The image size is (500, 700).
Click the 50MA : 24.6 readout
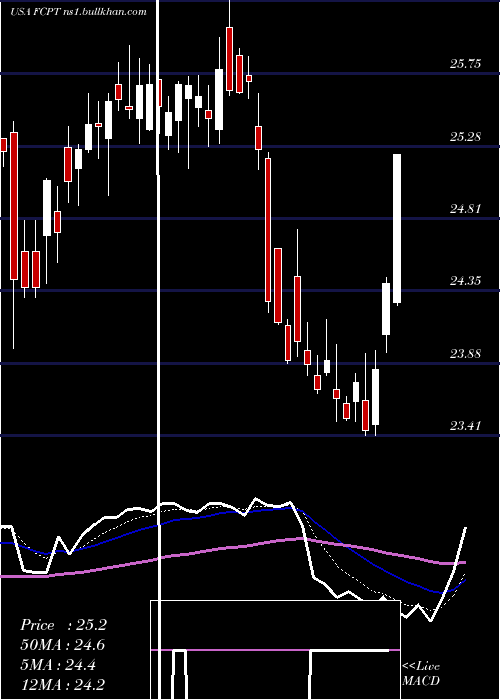pos(63,645)
